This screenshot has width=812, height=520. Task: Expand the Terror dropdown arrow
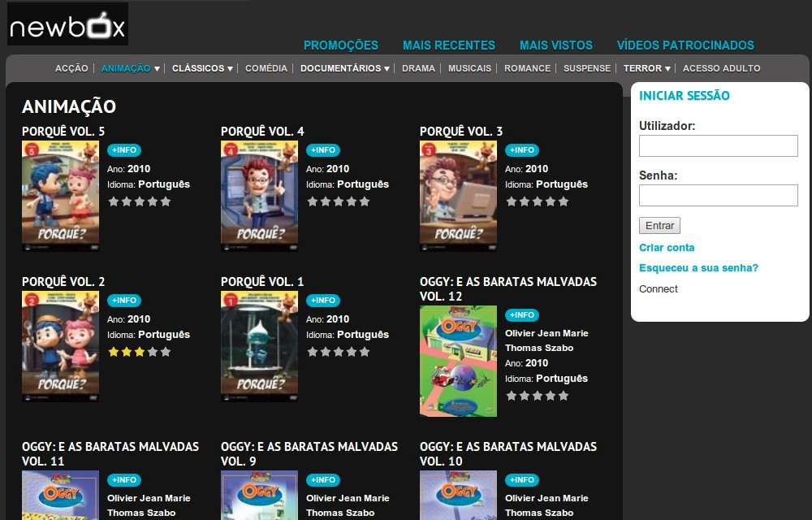667,69
